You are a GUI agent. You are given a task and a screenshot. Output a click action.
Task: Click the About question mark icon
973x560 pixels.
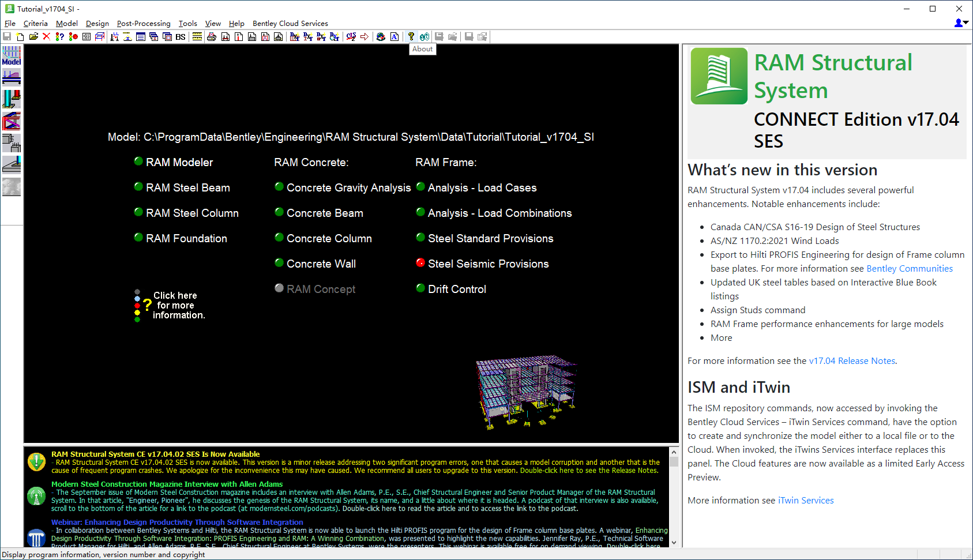411,36
